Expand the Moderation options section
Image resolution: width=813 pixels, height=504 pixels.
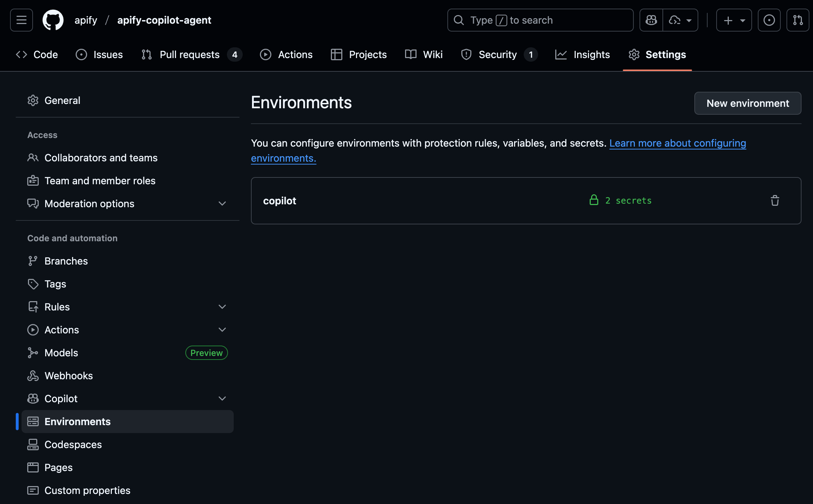(x=222, y=203)
